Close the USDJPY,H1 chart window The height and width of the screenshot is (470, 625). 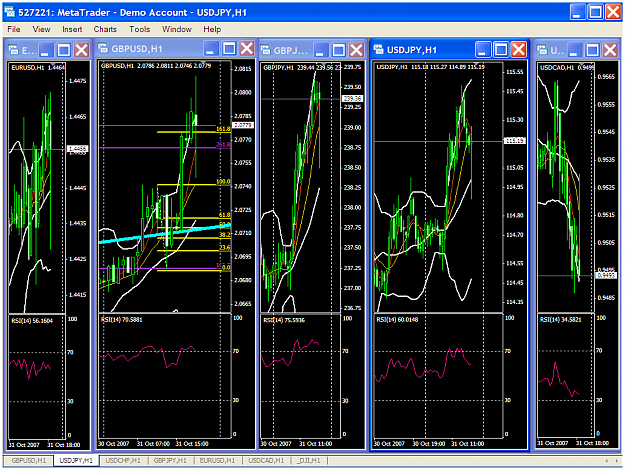[519, 50]
